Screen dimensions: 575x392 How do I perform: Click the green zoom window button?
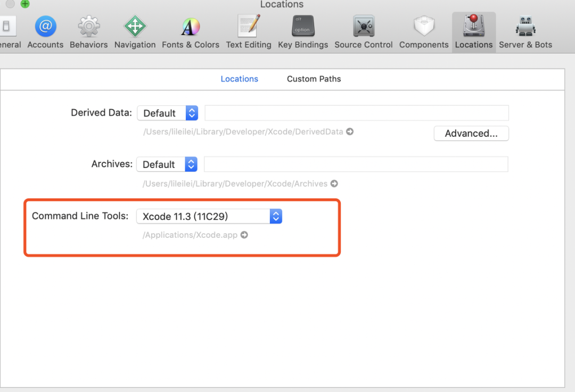pos(25,4)
